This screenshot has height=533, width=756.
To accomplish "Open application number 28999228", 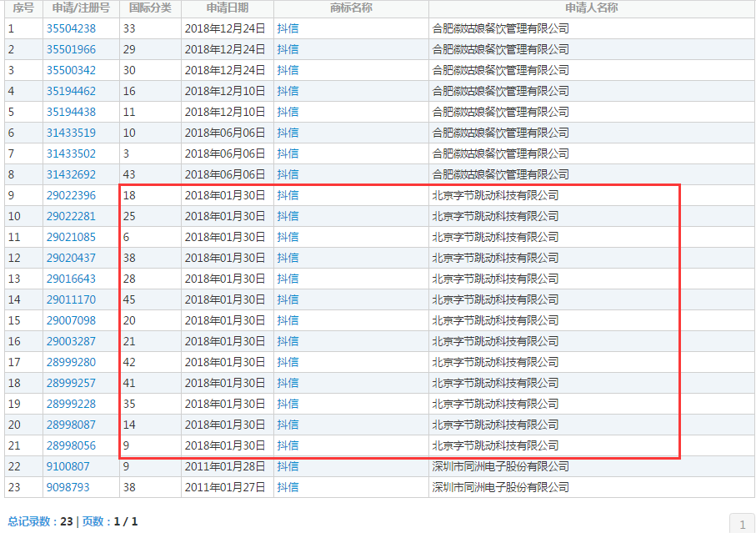I will point(71,404).
